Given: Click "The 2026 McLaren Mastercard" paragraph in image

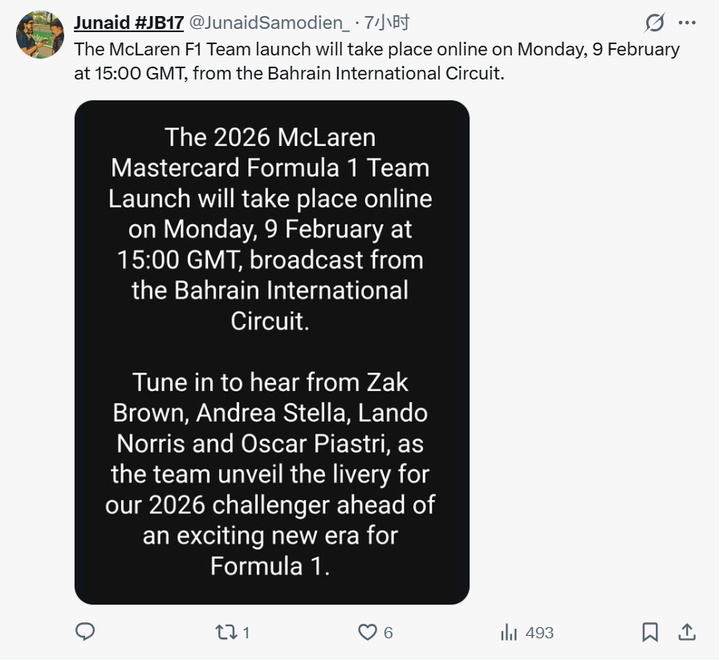Looking at the screenshot, I should coord(270,228).
